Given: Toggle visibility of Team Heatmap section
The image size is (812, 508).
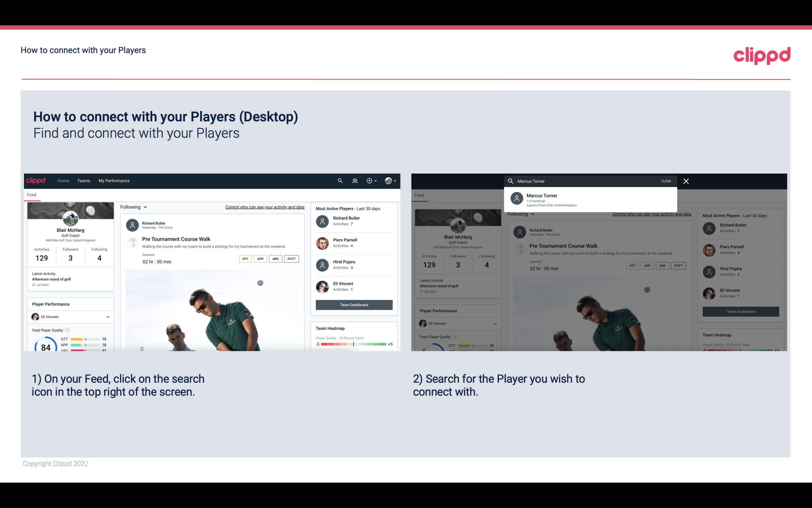Looking at the screenshot, I should 330,328.
